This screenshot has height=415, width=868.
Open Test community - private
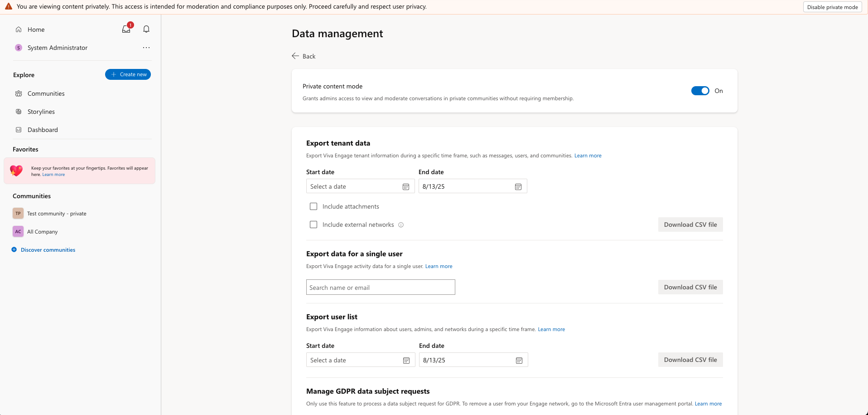click(57, 214)
